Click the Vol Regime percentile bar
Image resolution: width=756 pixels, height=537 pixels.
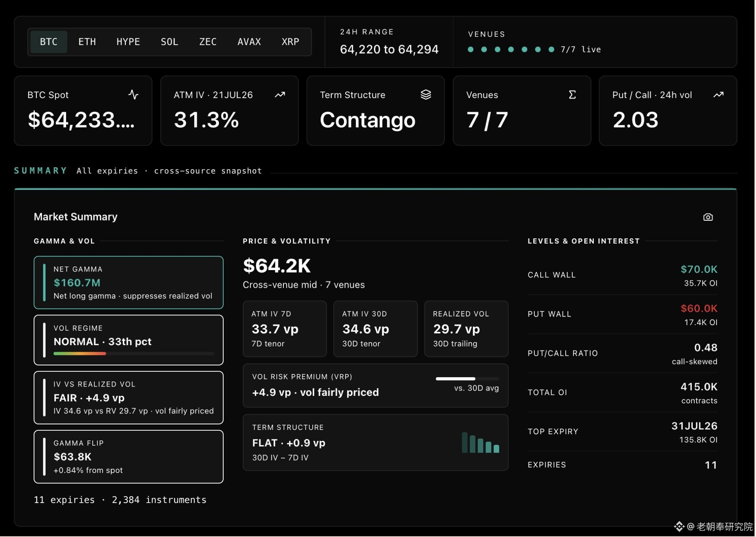pyautogui.click(x=134, y=354)
